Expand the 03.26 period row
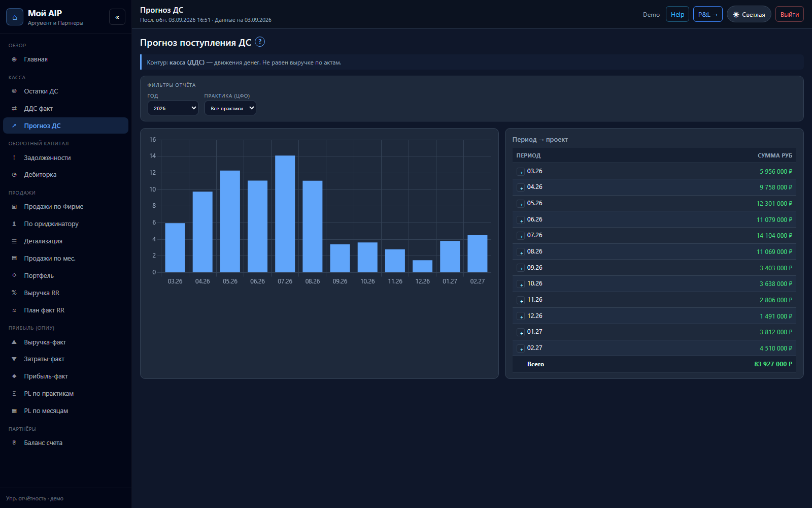Screen dimensions: 812x508 coord(521,172)
